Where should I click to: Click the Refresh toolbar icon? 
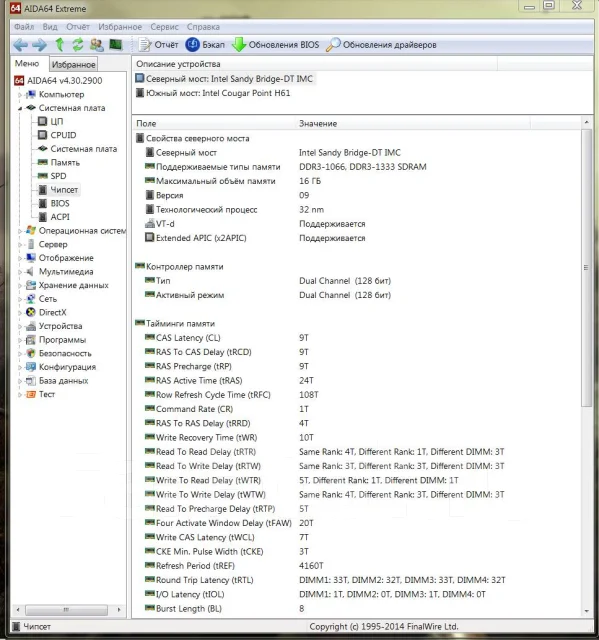click(x=78, y=44)
